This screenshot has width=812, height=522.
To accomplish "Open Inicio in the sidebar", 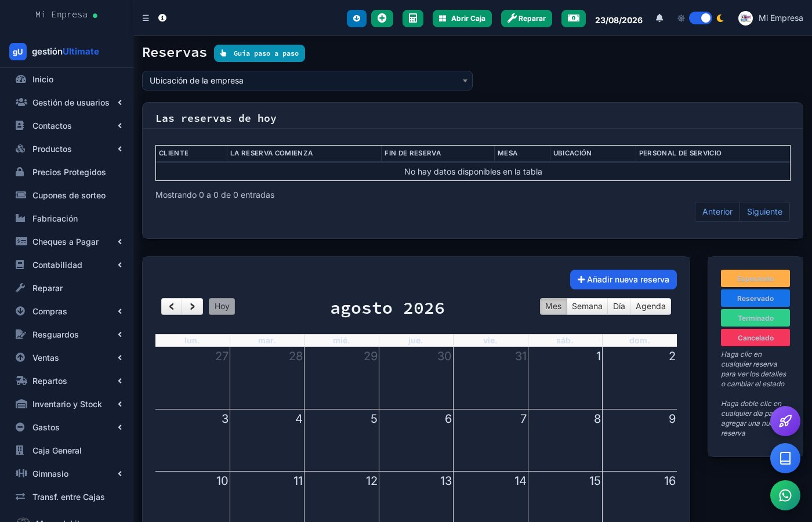I will [67, 79].
